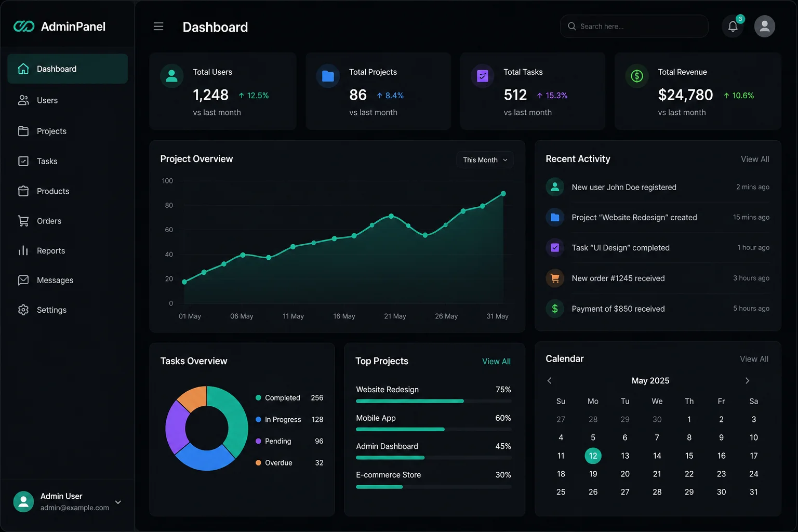Open the user avatar in top bar
798x532 pixels.
point(764,26)
